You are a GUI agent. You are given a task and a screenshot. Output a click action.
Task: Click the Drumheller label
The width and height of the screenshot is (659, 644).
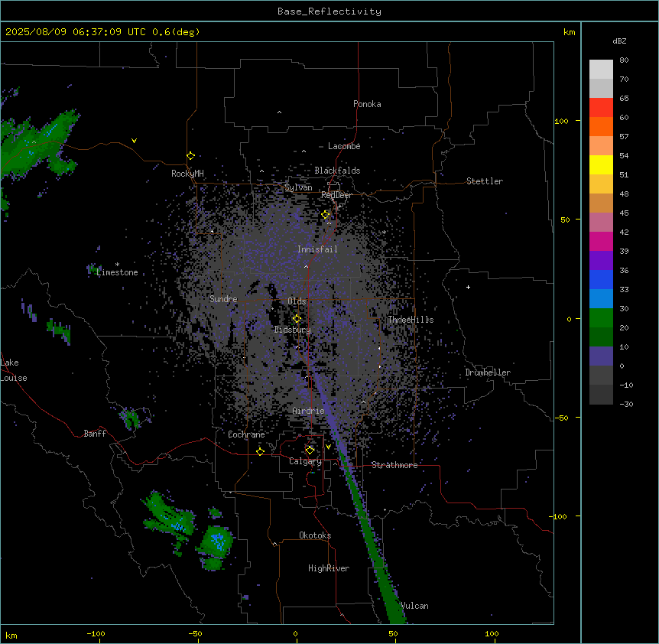[488, 372]
